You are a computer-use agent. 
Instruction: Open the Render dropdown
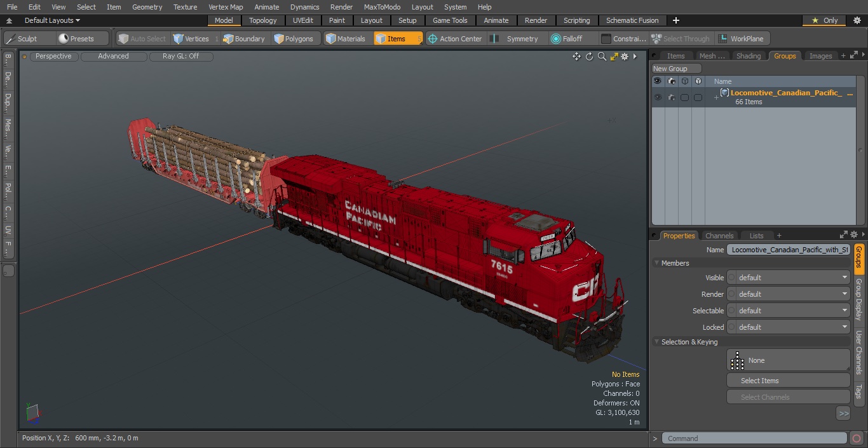coord(788,294)
